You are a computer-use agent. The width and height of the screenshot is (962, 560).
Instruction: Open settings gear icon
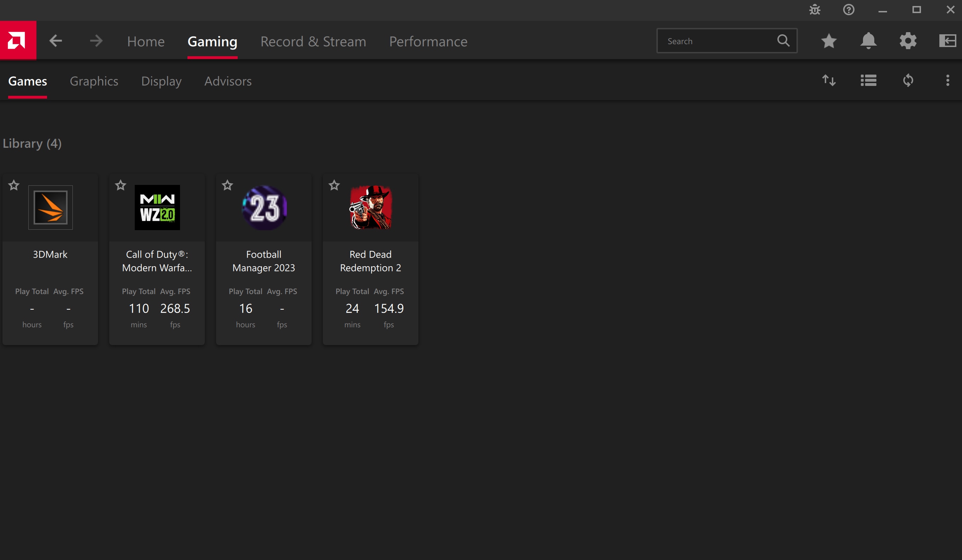coord(908,41)
